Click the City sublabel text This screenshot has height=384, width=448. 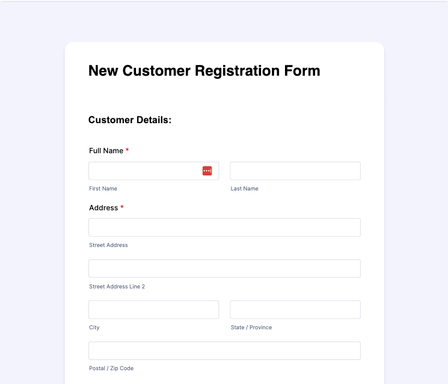coord(94,327)
